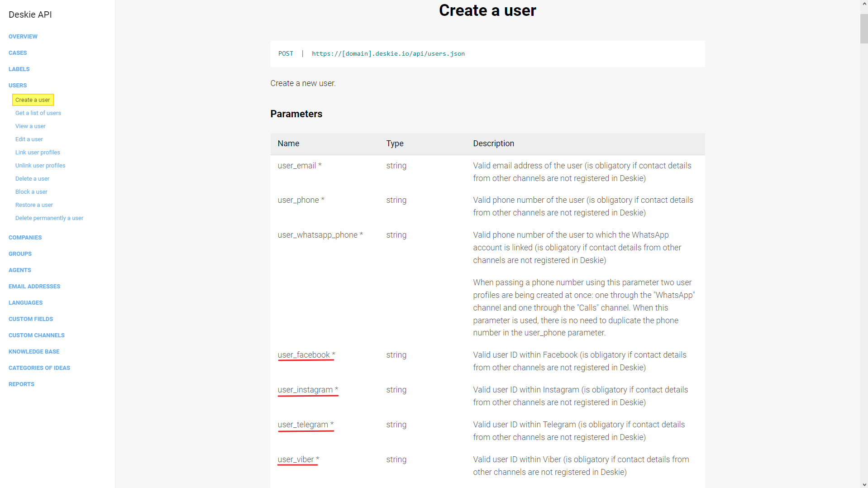Open 'View a user' page
This screenshot has width=868, height=488.
click(x=30, y=126)
